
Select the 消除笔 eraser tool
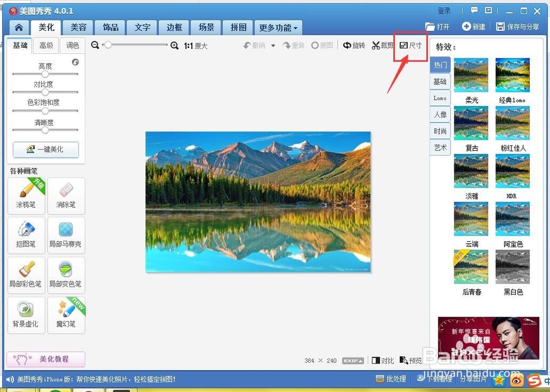click(67, 196)
